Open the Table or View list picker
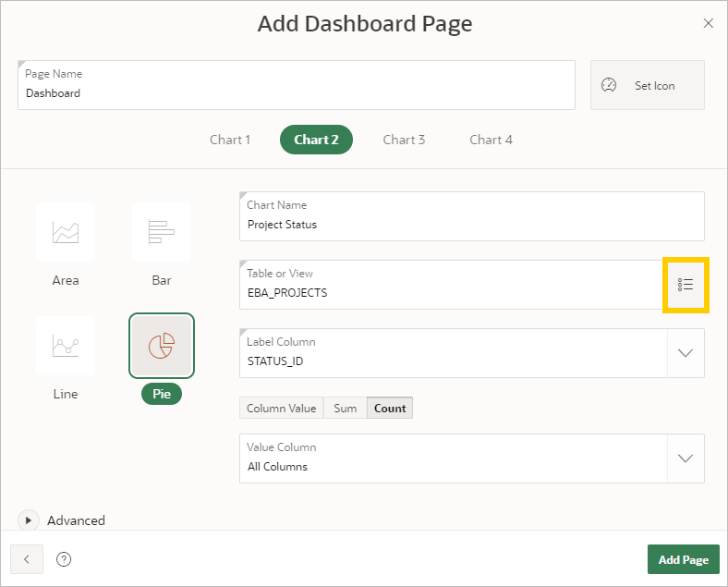 click(x=686, y=285)
